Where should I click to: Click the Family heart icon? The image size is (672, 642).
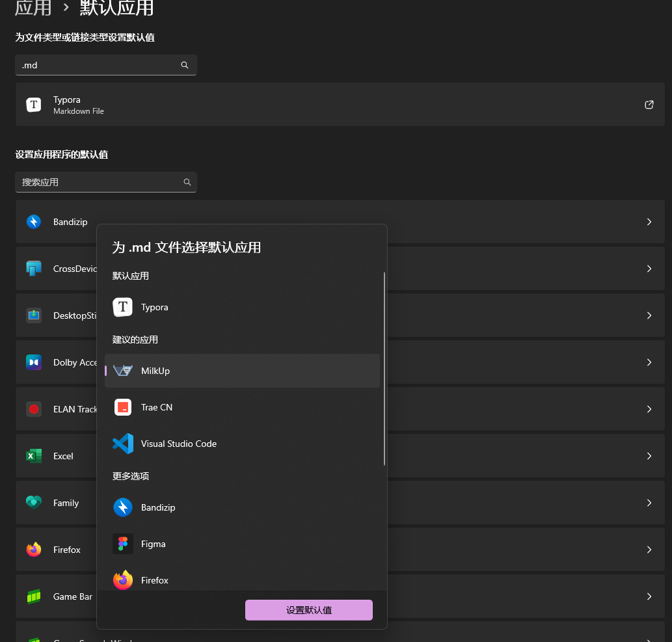pyautogui.click(x=34, y=502)
